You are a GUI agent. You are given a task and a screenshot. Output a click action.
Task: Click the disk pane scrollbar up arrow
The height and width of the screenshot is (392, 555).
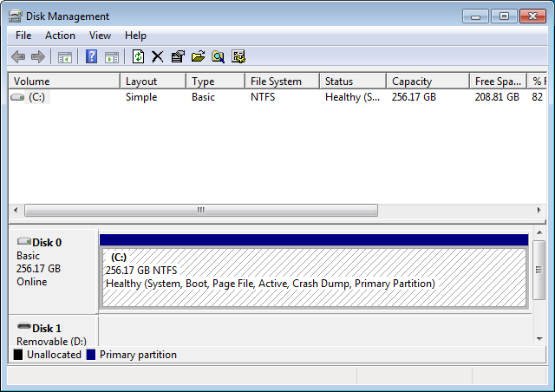coord(539,233)
